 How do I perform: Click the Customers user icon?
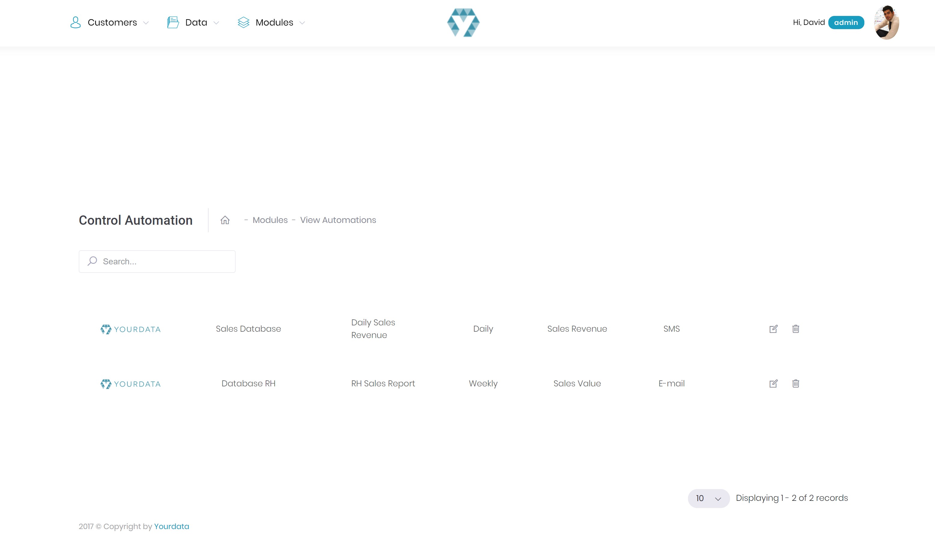(75, 22)
